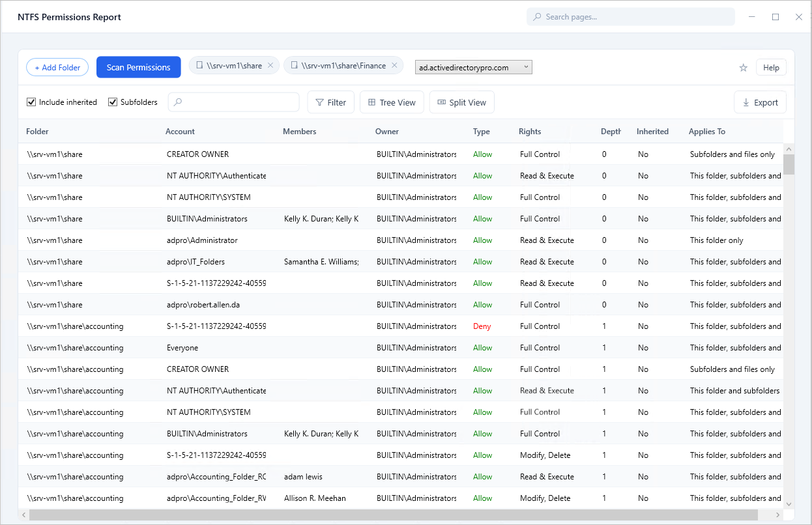Sort by the Rights column header
Screen dimensions: 812x525
pos(530,132)
